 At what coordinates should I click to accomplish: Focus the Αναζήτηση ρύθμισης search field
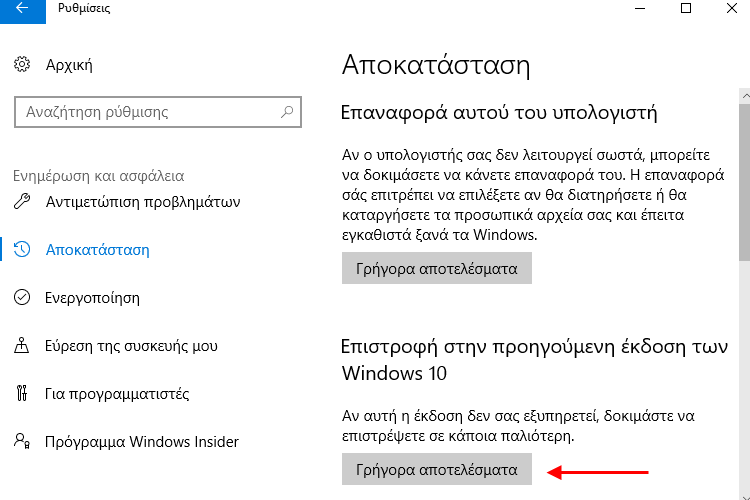pos(158,112)
